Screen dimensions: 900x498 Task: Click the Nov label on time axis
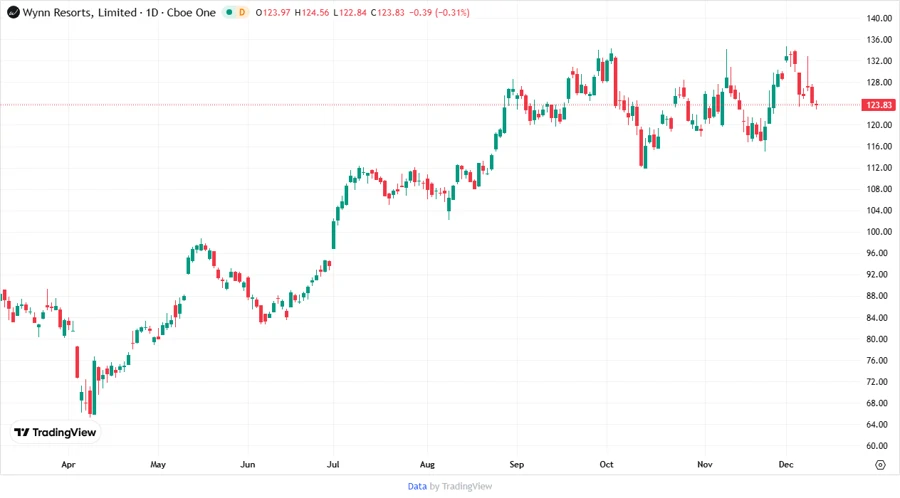click(x=705, y=465)
